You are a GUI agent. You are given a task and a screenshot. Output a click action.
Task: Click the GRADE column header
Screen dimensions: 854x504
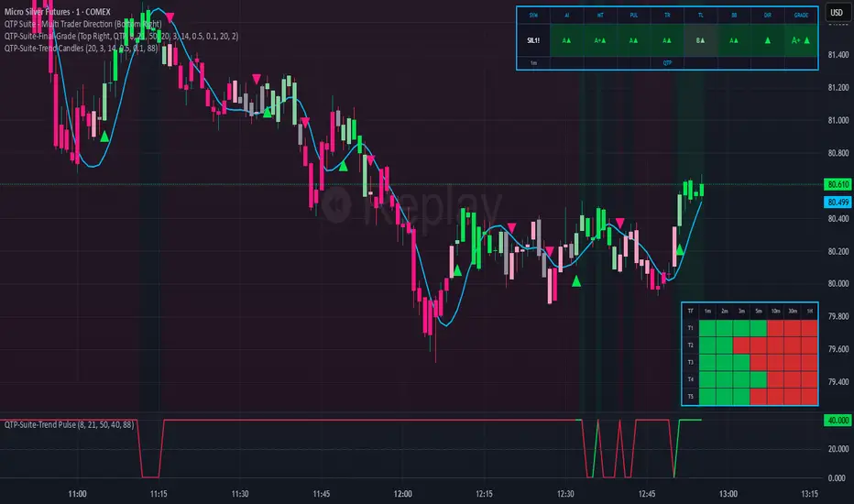801,16
